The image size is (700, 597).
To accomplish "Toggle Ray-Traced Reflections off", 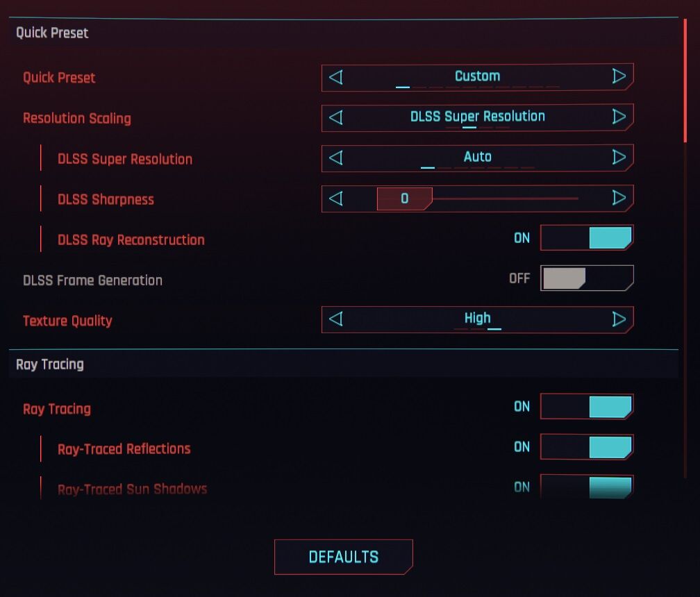I will pyautogui.click(x=587, y=447).
